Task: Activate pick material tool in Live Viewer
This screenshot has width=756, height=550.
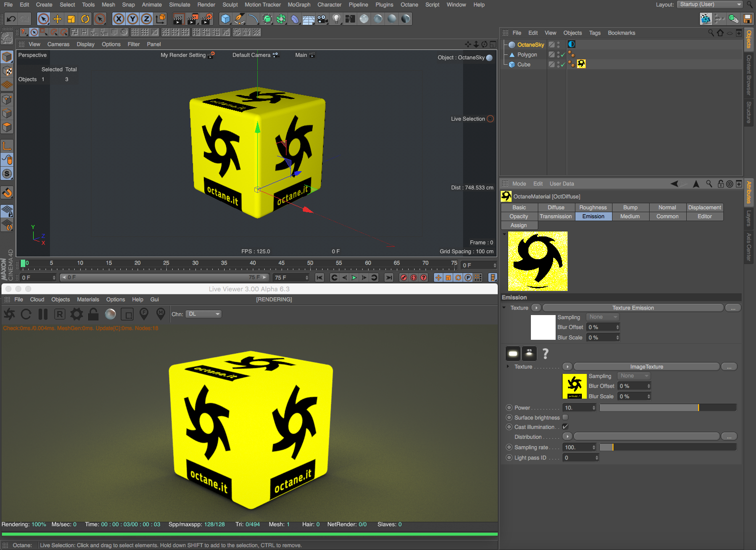Action: (x=161, y=314)
